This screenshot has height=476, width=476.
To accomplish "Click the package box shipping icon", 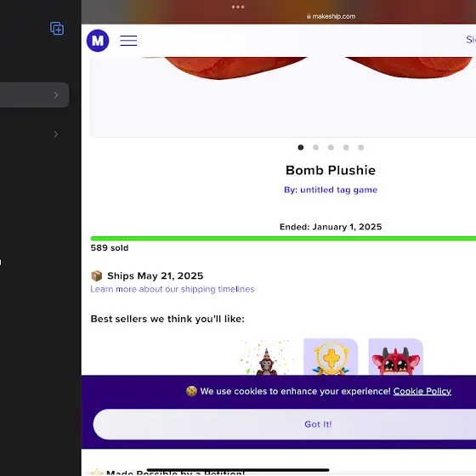I will tap(97, 276).
